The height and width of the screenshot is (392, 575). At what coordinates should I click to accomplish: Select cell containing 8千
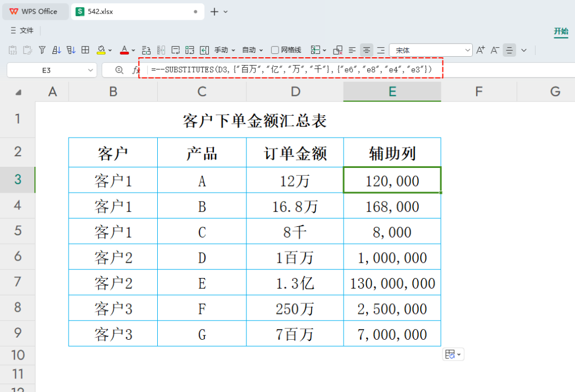click(x=295, y=231)
